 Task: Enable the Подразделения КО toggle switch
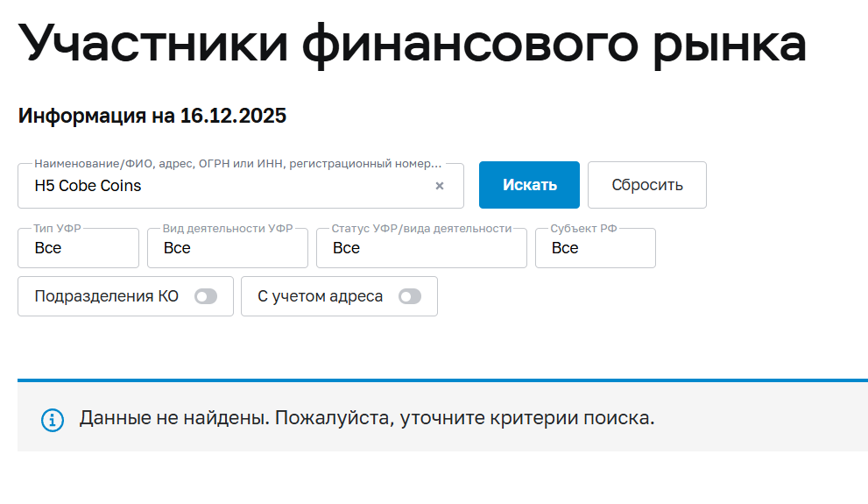pos(206,296)
